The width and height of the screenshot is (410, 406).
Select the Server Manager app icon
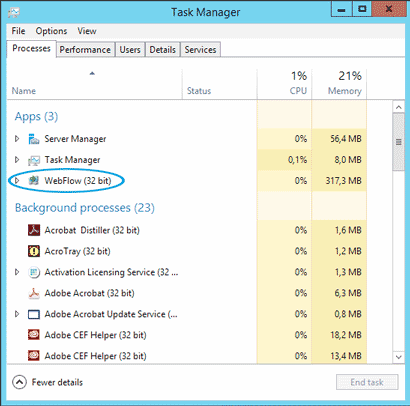(x=34, y=139)
